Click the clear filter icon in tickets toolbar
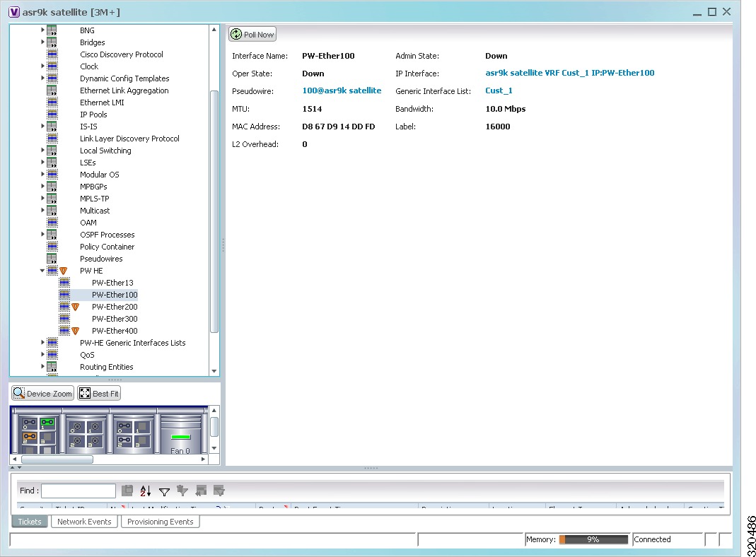The height and width of the screenshot is (557, 756). [x=182, y=491]
